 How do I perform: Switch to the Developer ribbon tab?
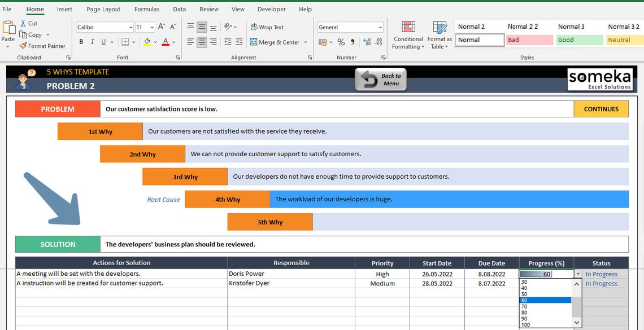tap(271, 9)
